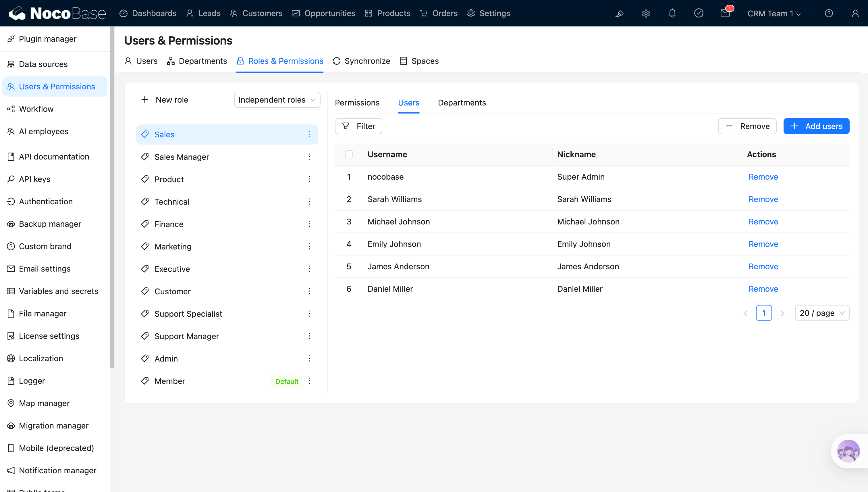Image resolution: width=868 pixels, height=492 pixels.
Task: Toggle the select-all checkbox in table header
Action: pos(349,154)
